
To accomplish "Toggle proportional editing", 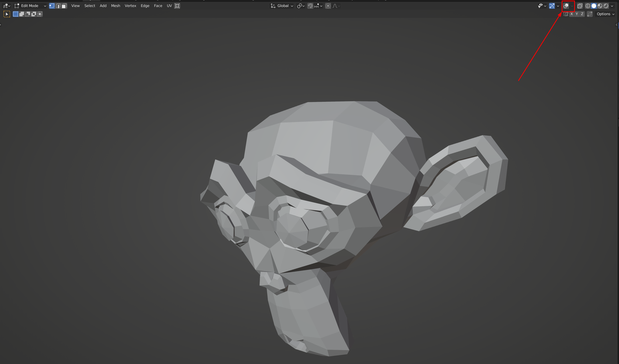I will 328,6.
